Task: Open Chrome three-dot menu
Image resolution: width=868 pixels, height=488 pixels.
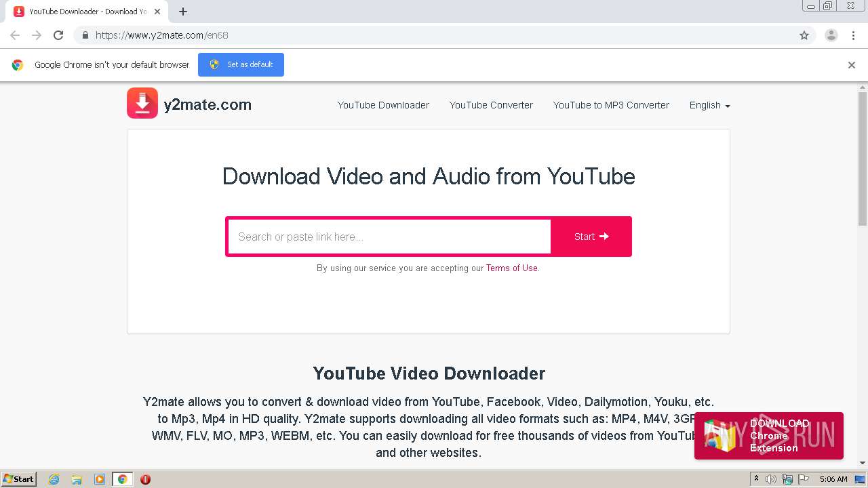Action: pos(853,35)
